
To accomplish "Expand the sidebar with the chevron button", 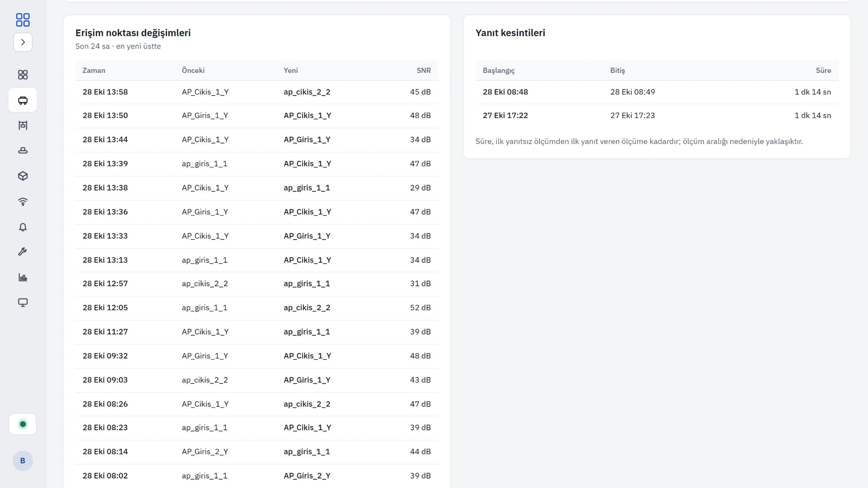I will click(x=23, y=42).
